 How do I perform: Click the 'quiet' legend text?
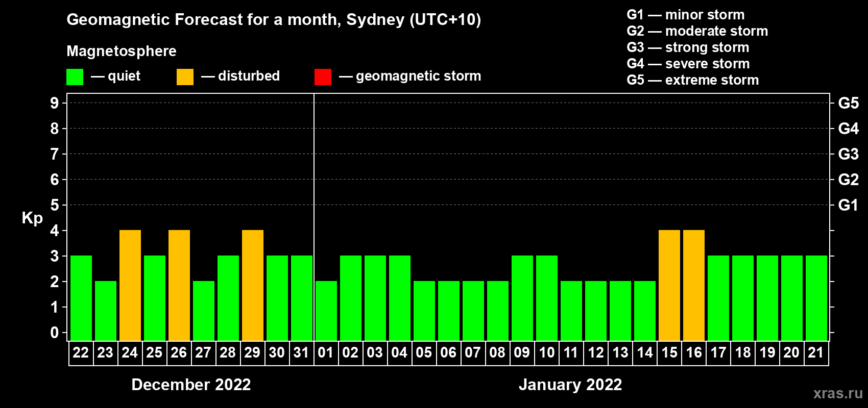pos(124,76)
